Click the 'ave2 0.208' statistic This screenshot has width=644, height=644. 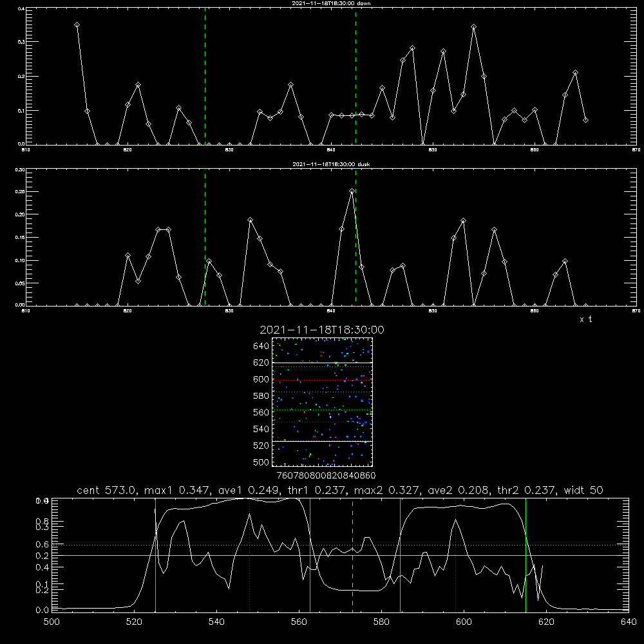[x=459, y=490]
